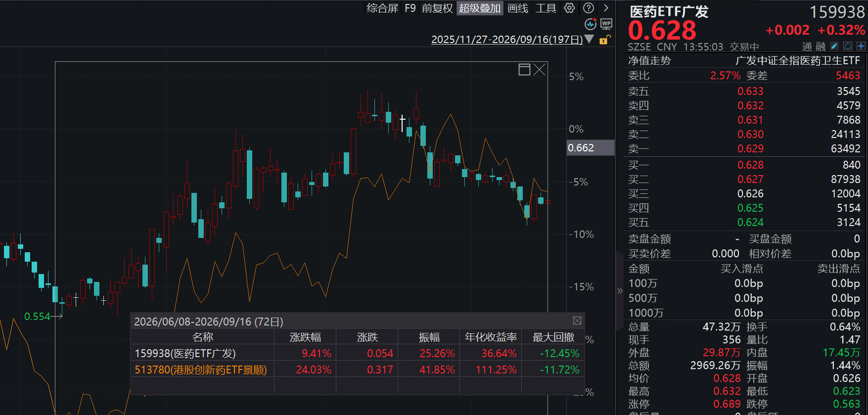
Task: Click the 买二 volume 87938
Action: [x=846, y=179]
